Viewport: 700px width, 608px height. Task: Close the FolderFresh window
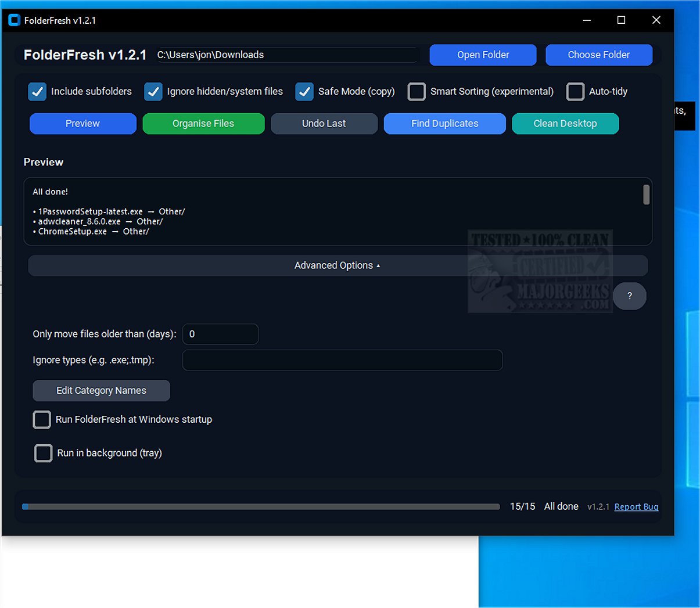click(x=656, y=20)
